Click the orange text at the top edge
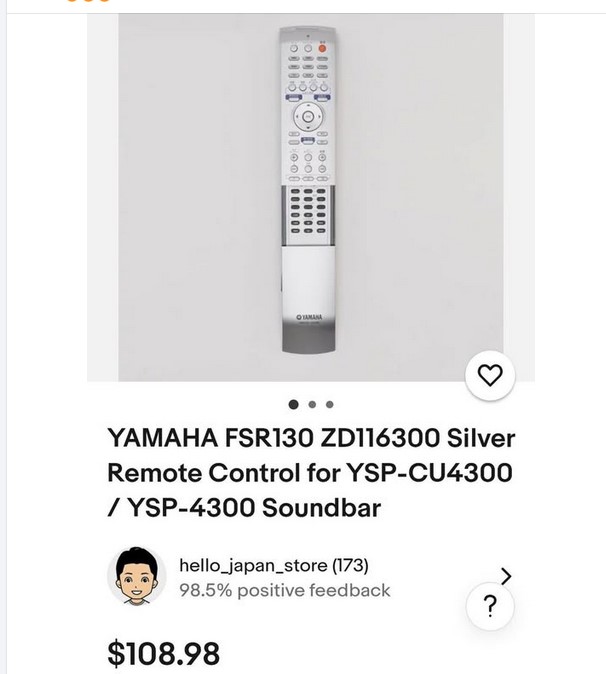Screen dimensions: 606x674 pyautogui.click(x=88, y=3)
